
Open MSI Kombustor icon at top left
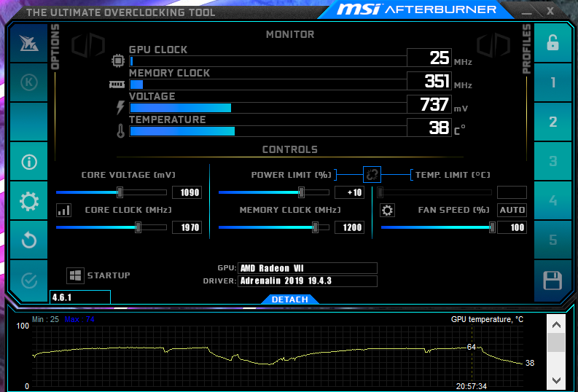pyautogui.click(x=28, y=44)
